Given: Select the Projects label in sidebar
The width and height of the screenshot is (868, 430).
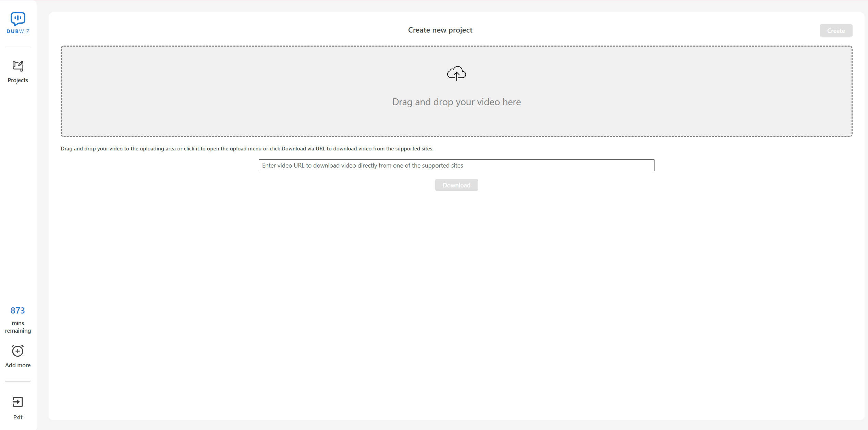Looking at the screenshot, I should click(x=18, y=80).
